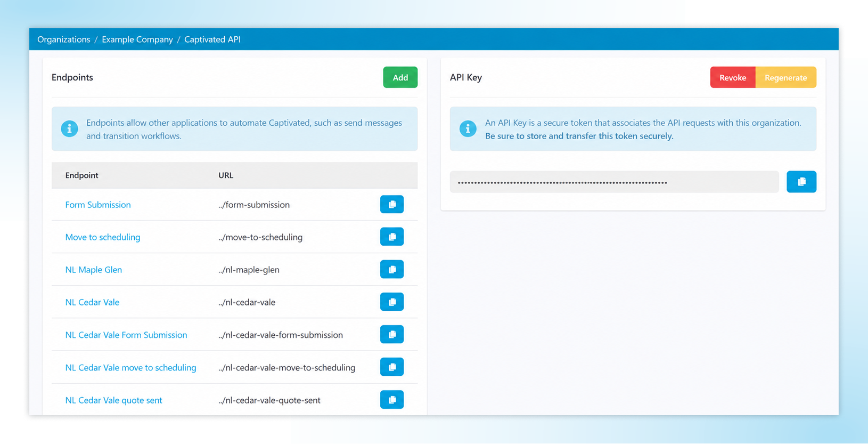Copy the move-to-scheduling URL

pyautogui.click(x=392, y=237)
